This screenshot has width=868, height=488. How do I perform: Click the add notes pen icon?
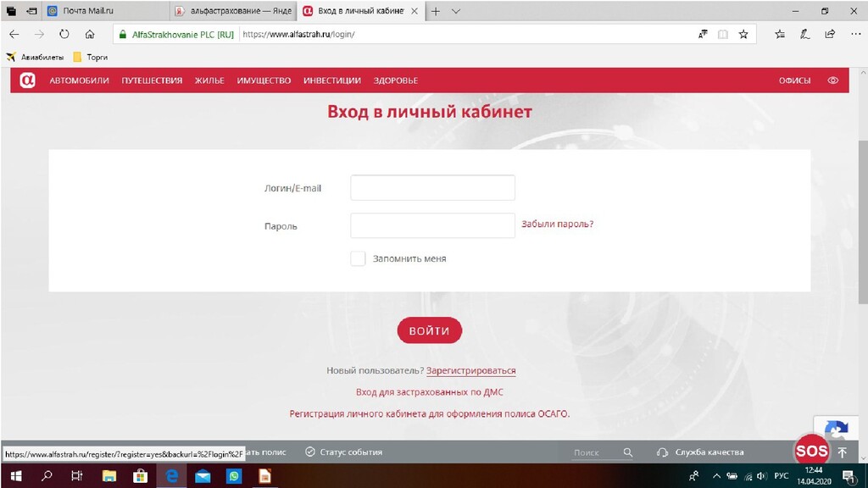tap(805, 34)
